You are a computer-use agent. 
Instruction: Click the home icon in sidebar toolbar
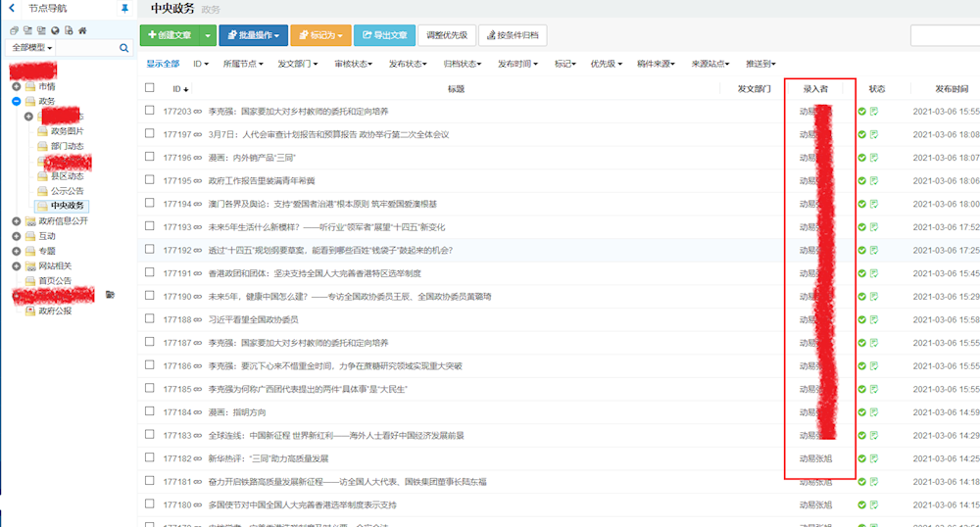[x=82, y=30]
